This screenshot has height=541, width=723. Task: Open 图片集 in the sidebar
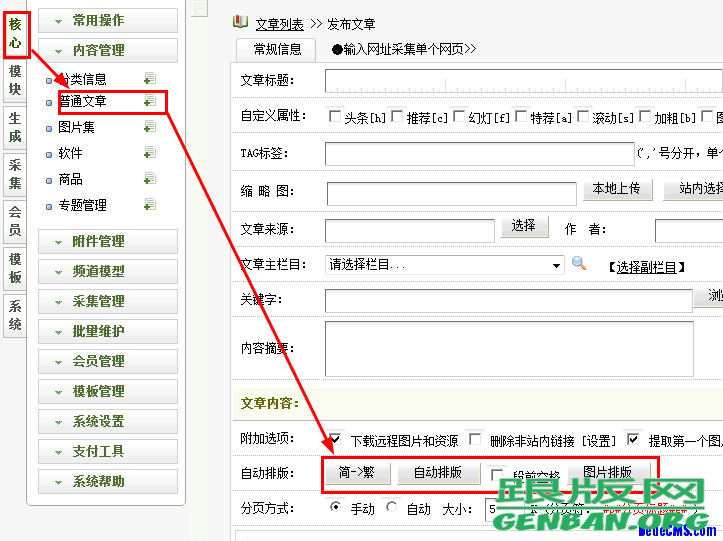tap(77, 127)
